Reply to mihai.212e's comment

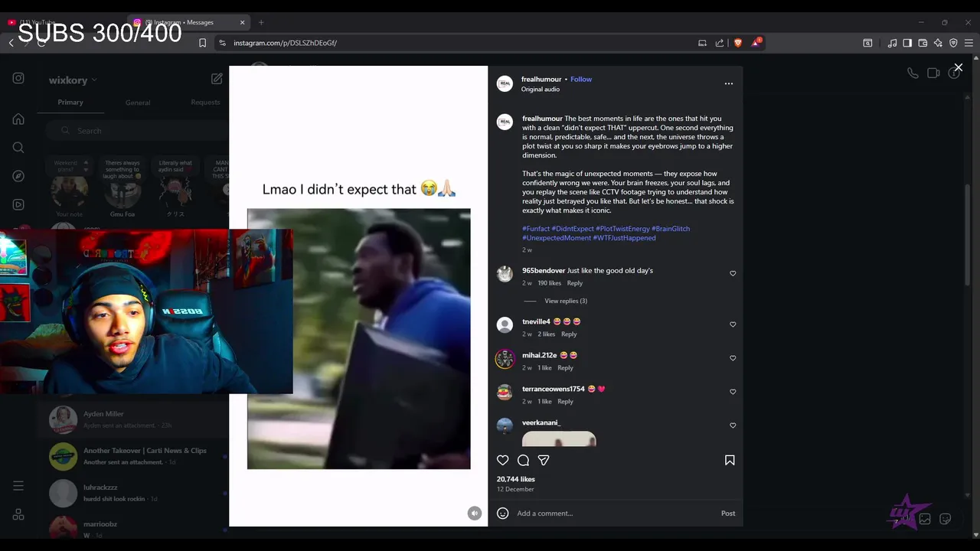coord(565,368)
